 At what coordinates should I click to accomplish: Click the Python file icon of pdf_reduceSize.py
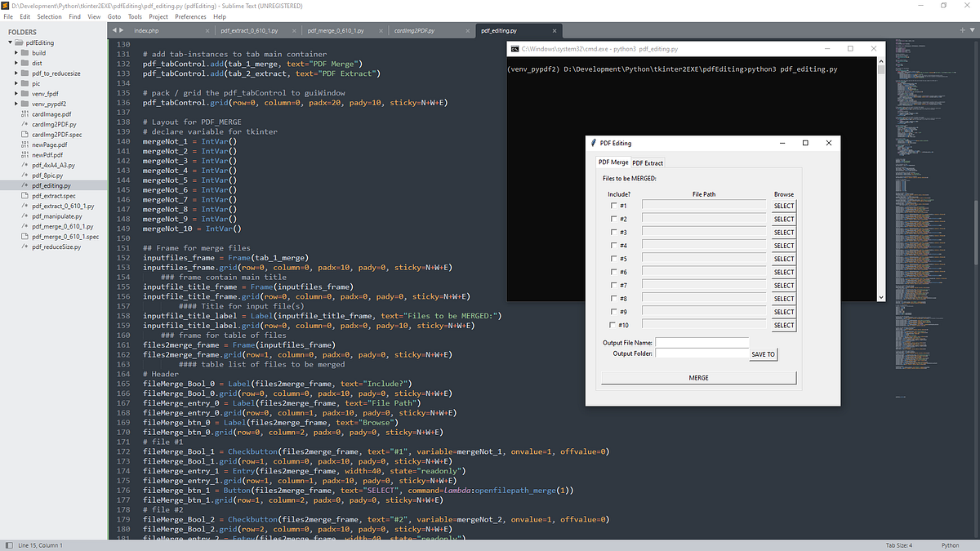pyautogui.click(x=25, y=247)
